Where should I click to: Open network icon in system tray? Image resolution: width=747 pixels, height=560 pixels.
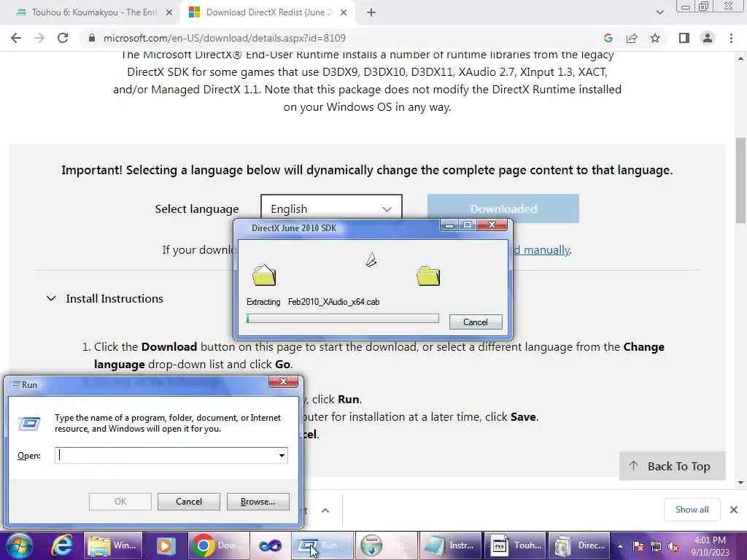pyautogui.click(x=656, y=546)
